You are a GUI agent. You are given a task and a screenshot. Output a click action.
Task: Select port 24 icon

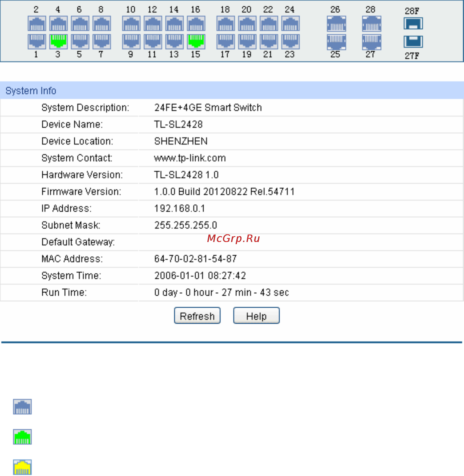(x=290, y=23)
